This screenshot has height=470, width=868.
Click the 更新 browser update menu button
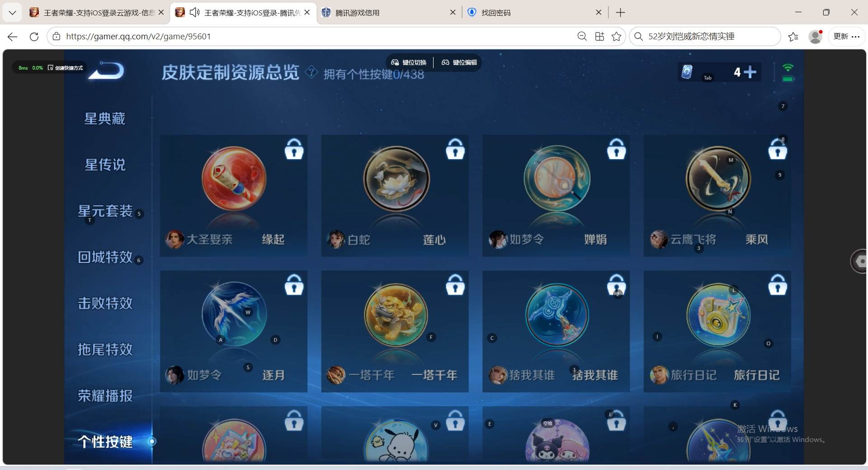[846, 37]
